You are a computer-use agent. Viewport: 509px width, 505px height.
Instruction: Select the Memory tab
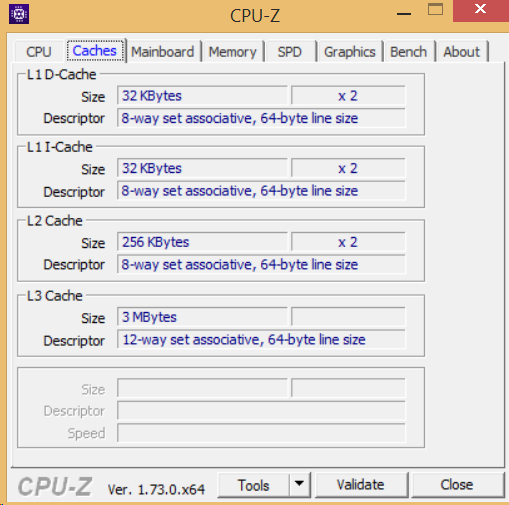coord(233,52)
